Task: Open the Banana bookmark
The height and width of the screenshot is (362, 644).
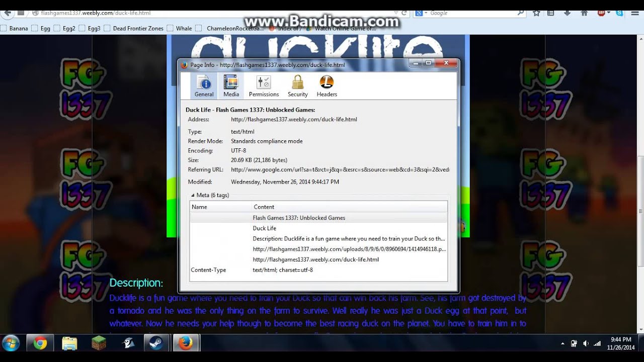Action: pos(15,29)
